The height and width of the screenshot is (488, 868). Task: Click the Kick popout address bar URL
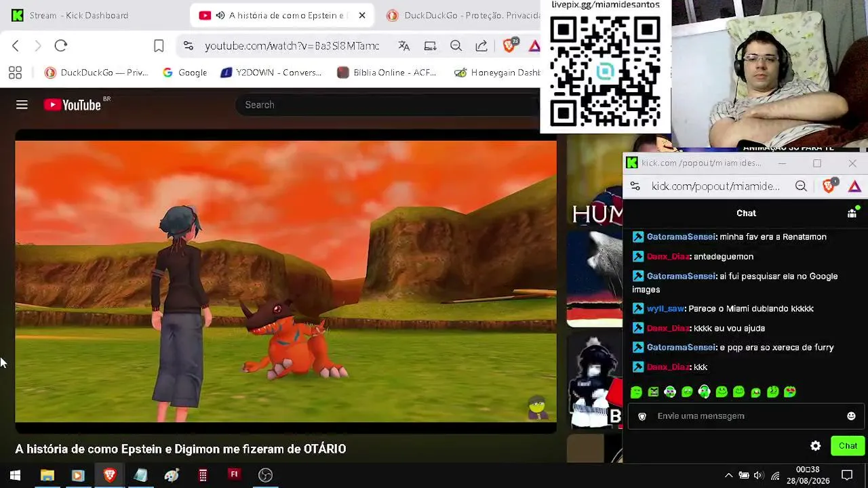point(715,186)
